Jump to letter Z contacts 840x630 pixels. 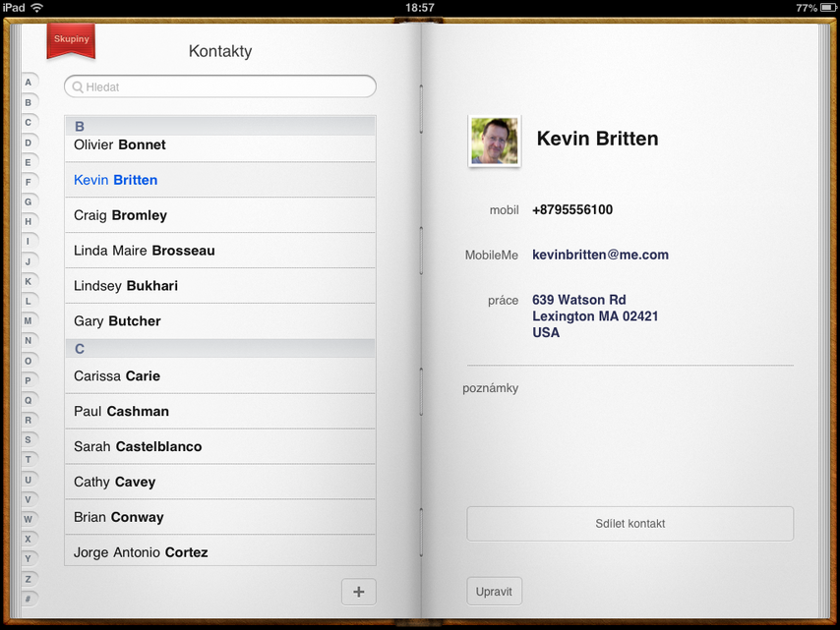28,577
